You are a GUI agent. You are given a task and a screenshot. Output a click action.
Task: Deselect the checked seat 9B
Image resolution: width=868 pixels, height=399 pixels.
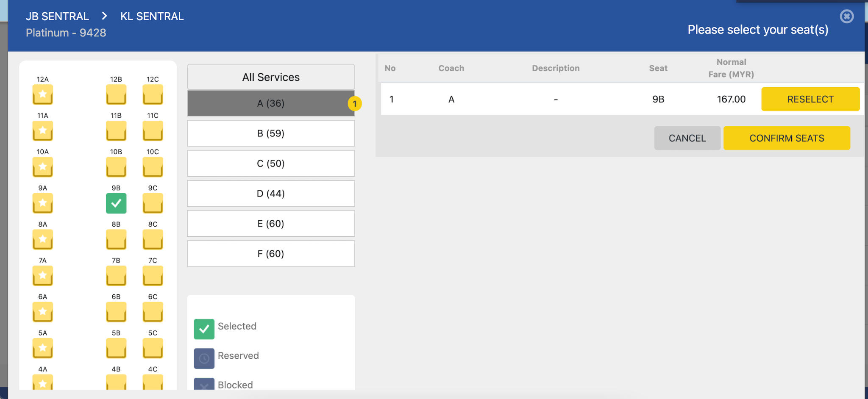click(x=116, y=203)
